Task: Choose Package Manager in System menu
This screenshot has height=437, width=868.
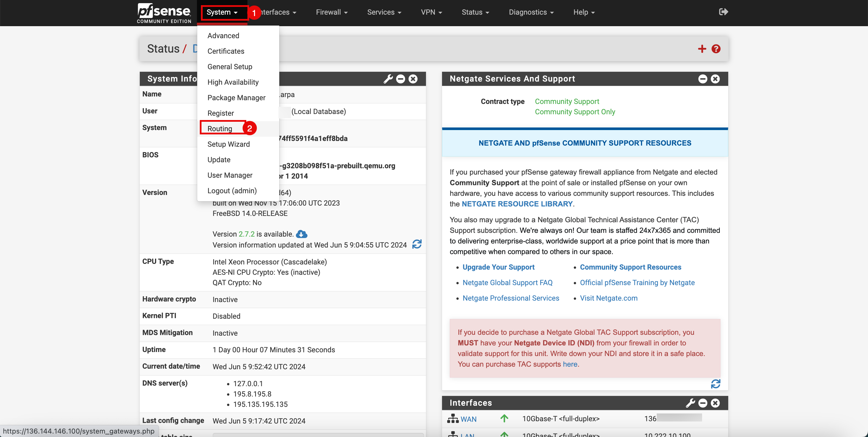Action: [x=236, y=98]
